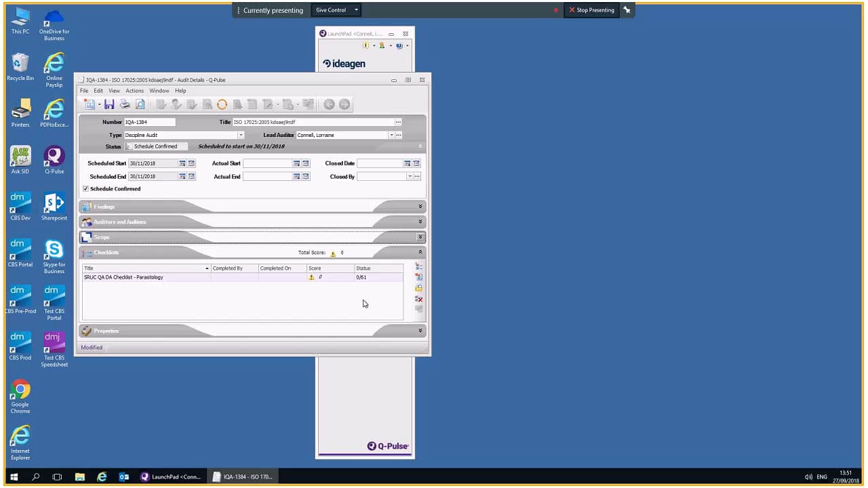The image size is (868, 488).
Task: Open calendar picker for Actual Start
Action: 296,163
